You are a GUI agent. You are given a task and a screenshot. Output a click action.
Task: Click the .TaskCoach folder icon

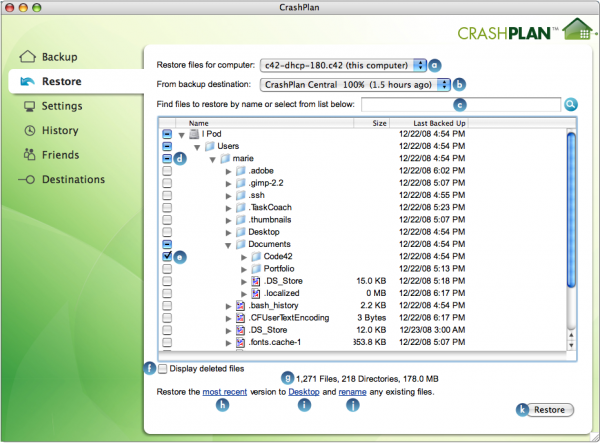tap(240, 207)
